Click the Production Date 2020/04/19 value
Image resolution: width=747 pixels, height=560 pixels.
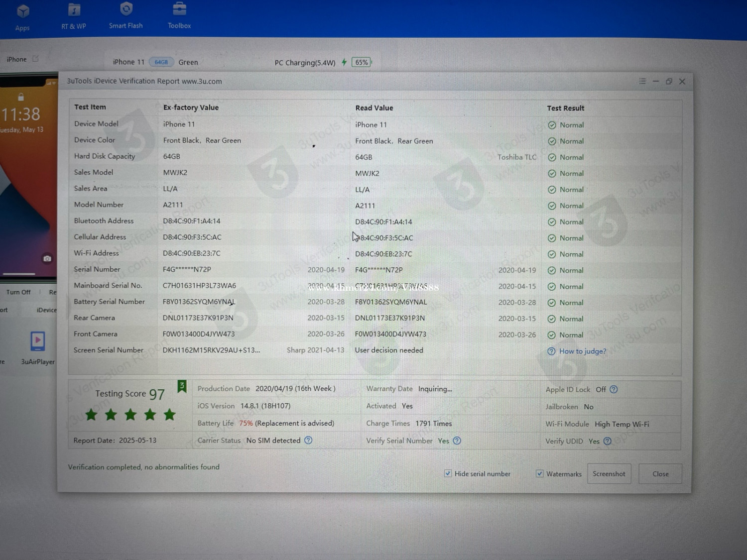pos(295,389)
